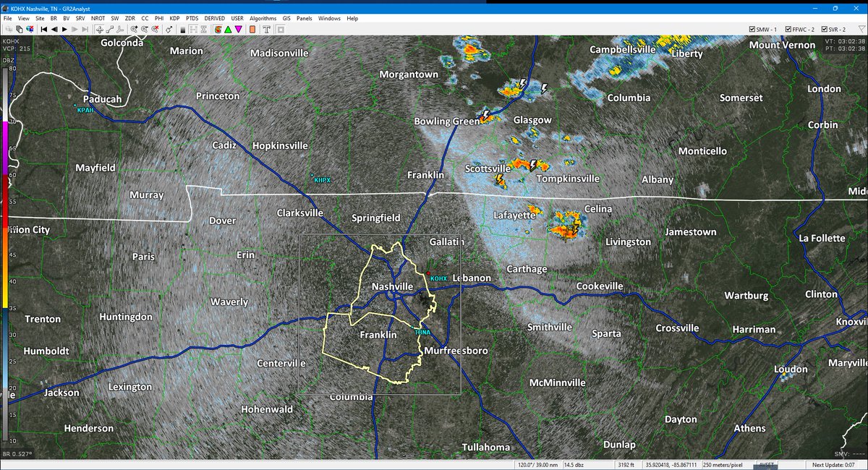Step back one radar frame
This screenshot has height=470, width=868.
[x=54, y=29]
